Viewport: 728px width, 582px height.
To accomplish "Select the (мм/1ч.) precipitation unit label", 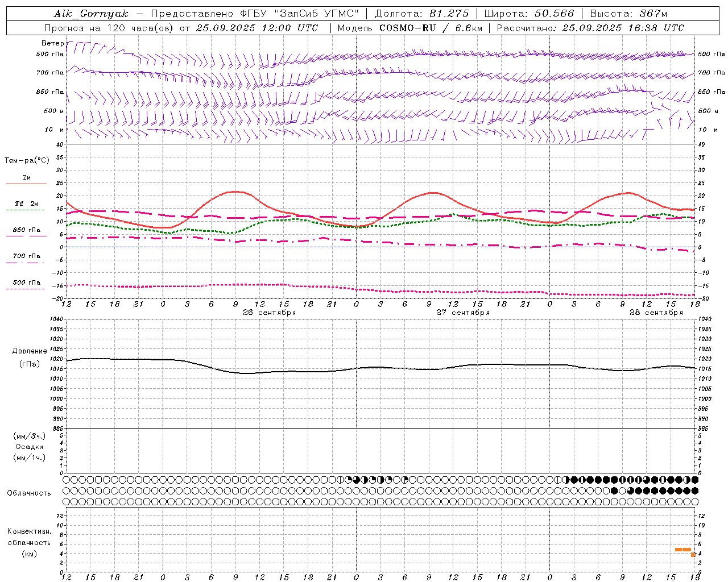I will (x=30, y=458).
